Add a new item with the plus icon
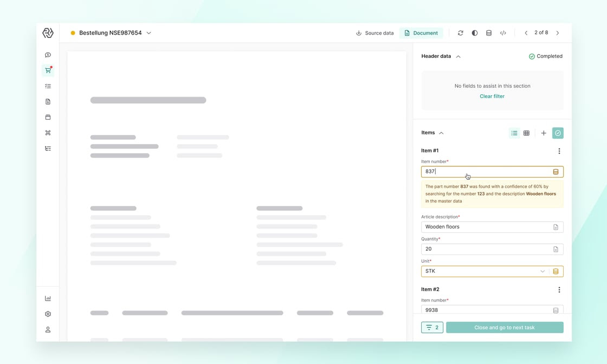The height and width of the screenshot is (364, 607). (x=544, y=133)
